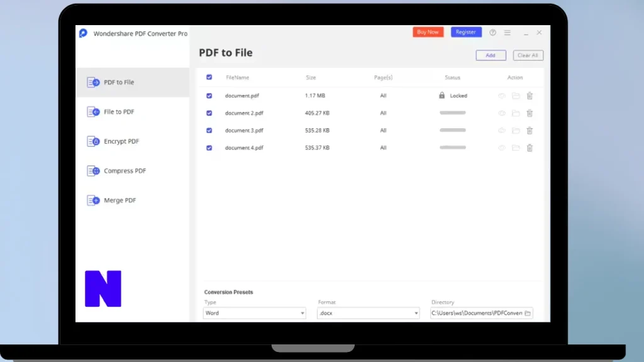The width and height of the screenshot is (644, 362).
Task: Click the FileName column header
Action: click(x=237, y=77)
